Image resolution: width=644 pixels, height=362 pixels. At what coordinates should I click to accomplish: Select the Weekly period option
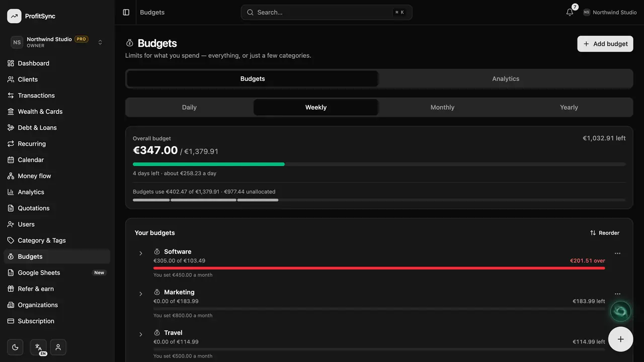pos(316,107)
